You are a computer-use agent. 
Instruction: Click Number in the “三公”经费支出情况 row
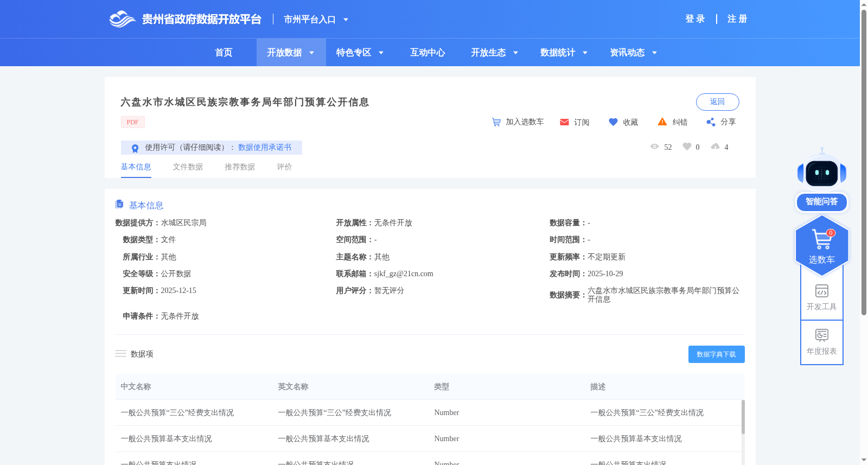click(446, 413)
